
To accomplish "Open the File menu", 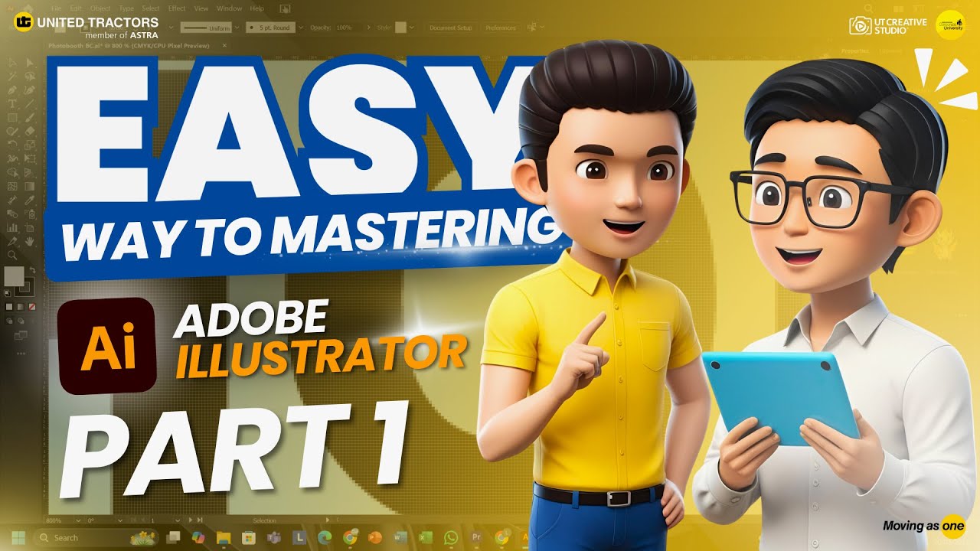I will (x=56, y=8).
